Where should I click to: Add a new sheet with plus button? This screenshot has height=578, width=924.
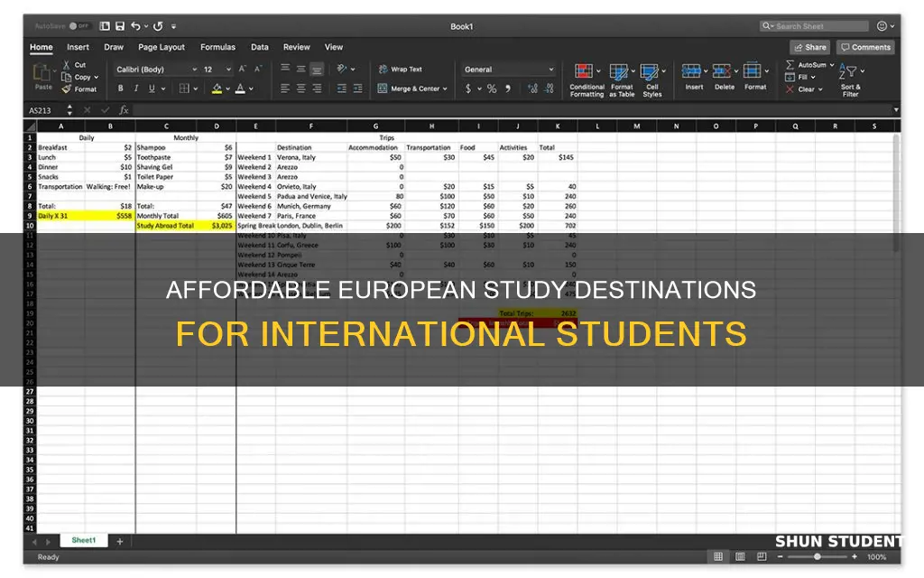(x=120, y=541)
